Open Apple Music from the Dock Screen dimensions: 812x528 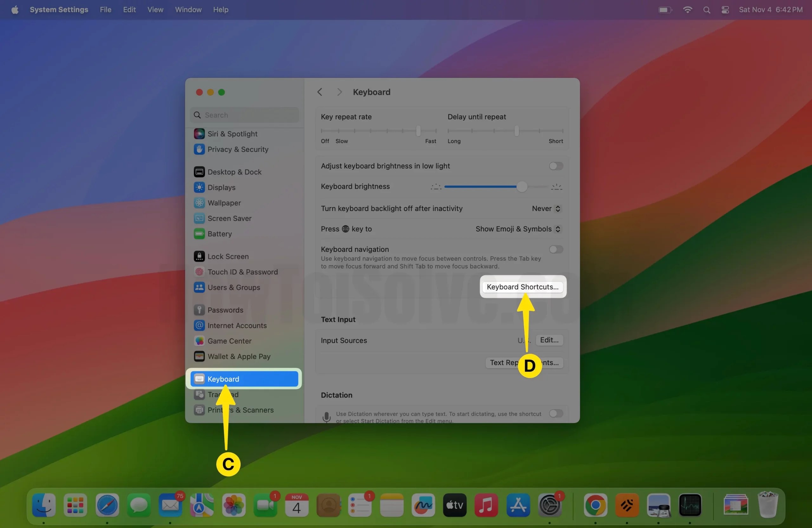point(486,505)
